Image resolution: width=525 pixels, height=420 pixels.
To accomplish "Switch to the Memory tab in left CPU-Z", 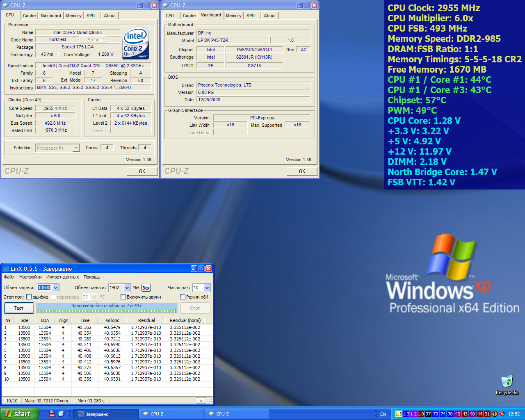I will point(73,16).
